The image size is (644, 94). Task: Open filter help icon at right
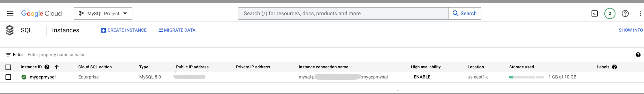coord(638,55)
